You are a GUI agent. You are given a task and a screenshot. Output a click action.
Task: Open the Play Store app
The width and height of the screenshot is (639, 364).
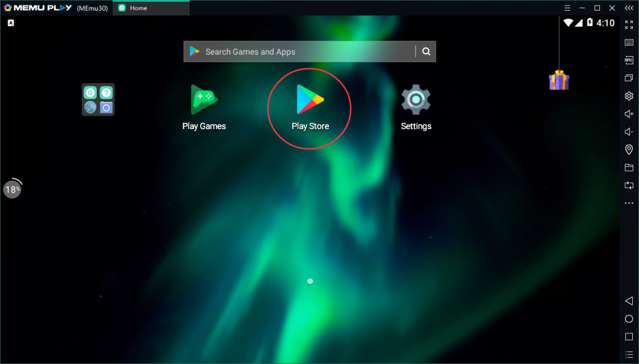[x=310, y=100]
